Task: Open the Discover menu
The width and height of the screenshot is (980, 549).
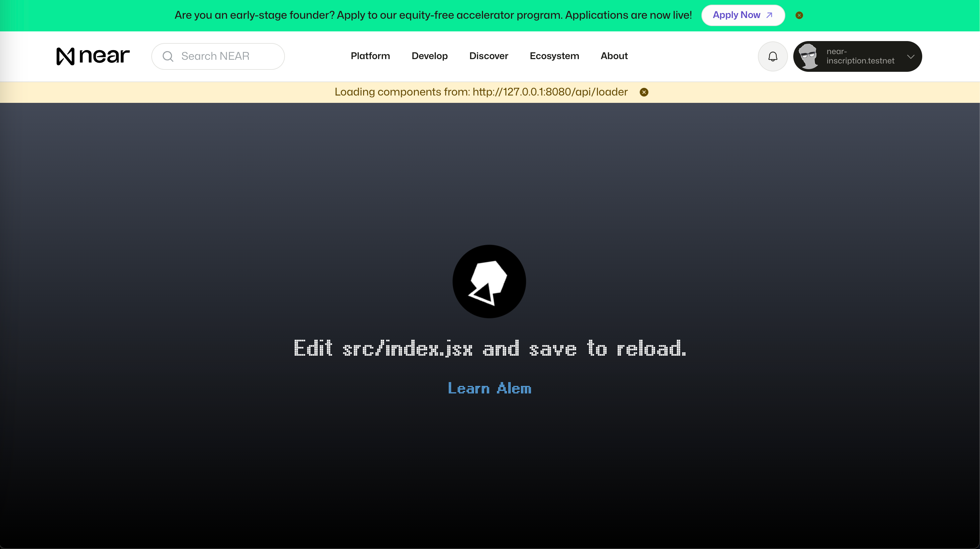Action: (x=488, y=56)
